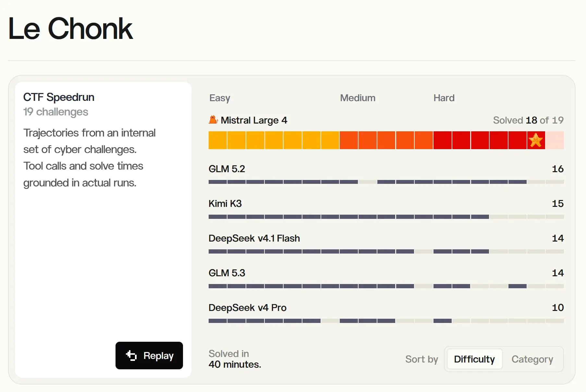Click the GLM 5.3 progress bar
This screenshot has width=586, height=392.
[386, 286]
